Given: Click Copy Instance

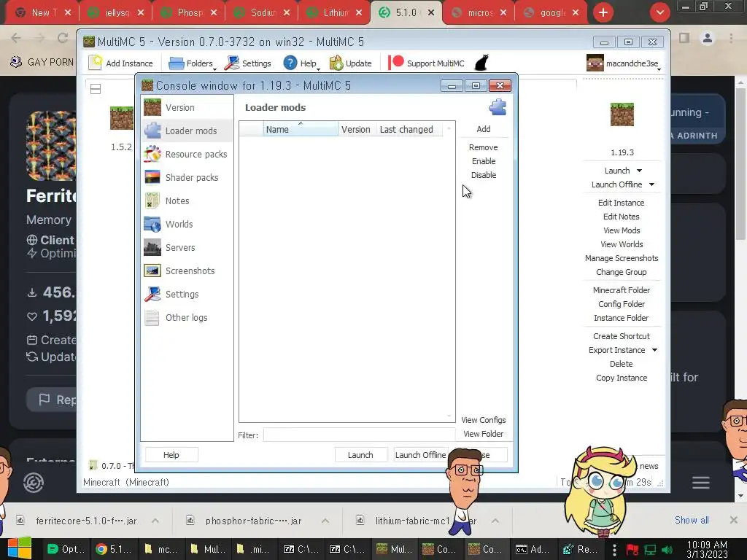Looking at the screenshot, I should (x=622, y=378).
